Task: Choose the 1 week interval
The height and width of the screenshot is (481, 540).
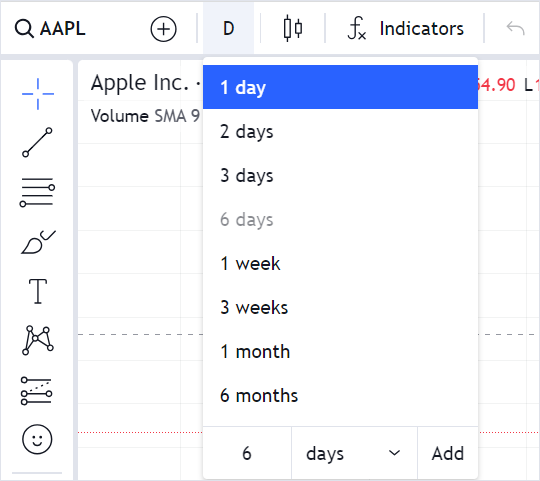Action: coord(340,263)
